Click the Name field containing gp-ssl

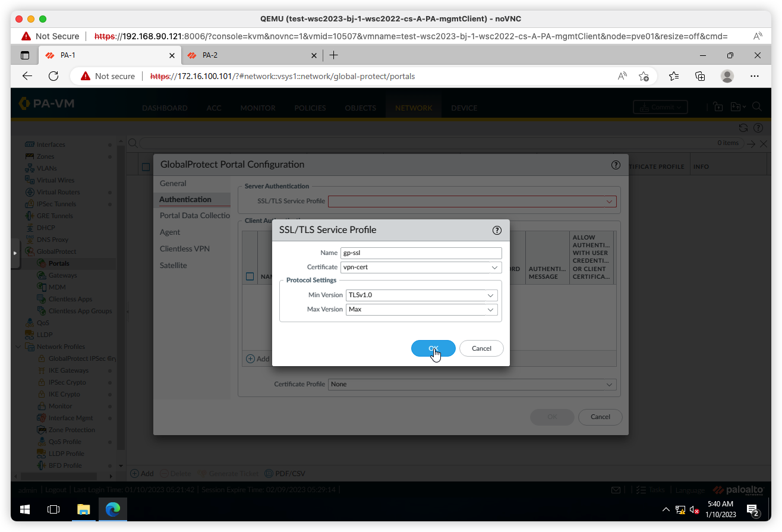tap(421, 253)
